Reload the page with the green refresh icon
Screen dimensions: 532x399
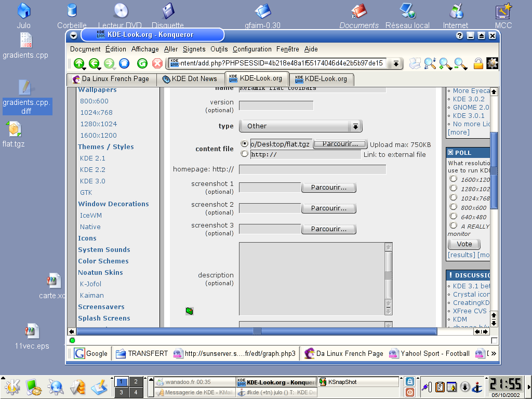point(142,63)
